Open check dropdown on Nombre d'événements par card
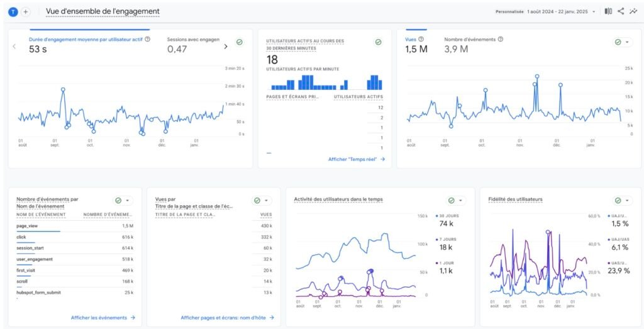Image resolution: width=644 pixels, height=329 pixels. pyautogui.click(x=123, y=201)
